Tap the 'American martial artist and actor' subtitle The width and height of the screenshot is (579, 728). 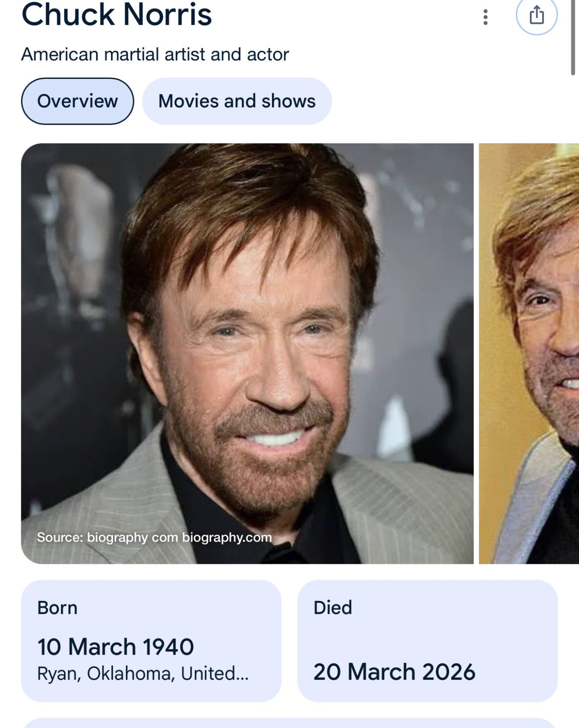click(x=155, y=55)
